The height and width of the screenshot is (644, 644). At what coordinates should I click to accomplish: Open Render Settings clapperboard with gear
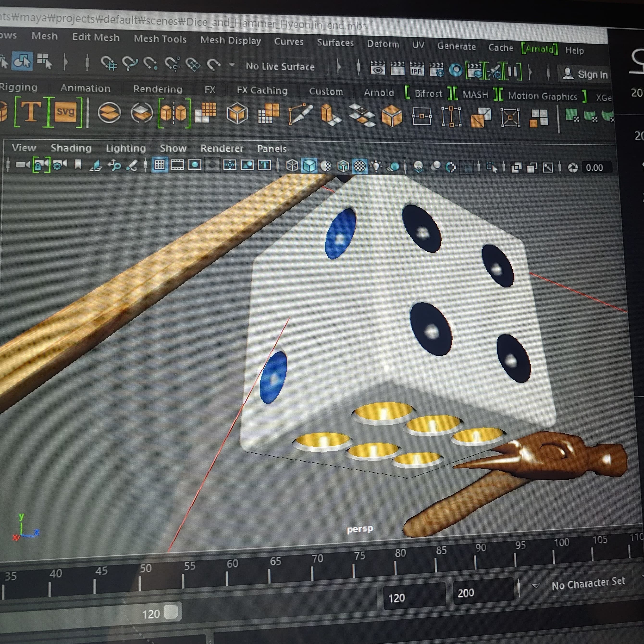[x=437, y=70]
